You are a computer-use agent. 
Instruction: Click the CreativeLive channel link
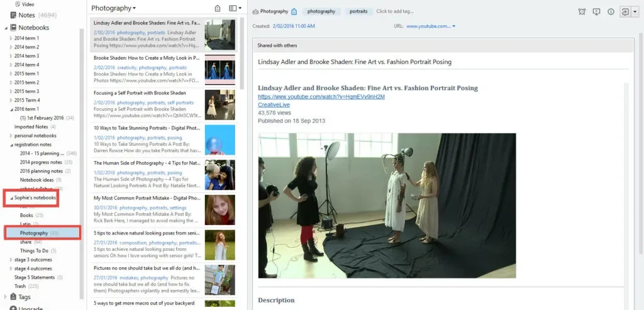(274, 105)
